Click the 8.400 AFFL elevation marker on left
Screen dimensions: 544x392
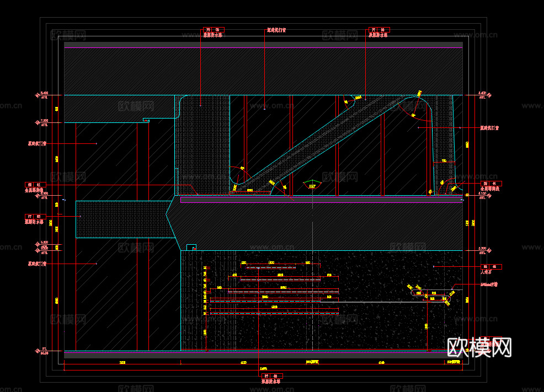[x=42, y=95]
